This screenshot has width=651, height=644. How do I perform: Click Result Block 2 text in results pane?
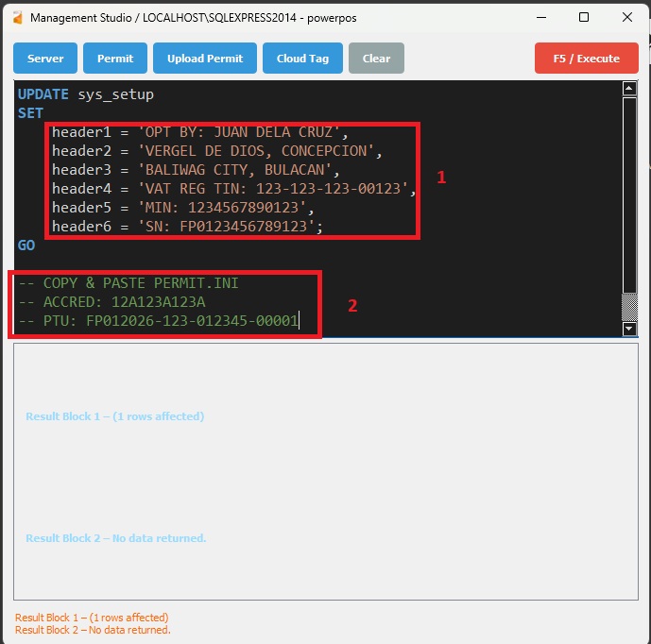115,538
